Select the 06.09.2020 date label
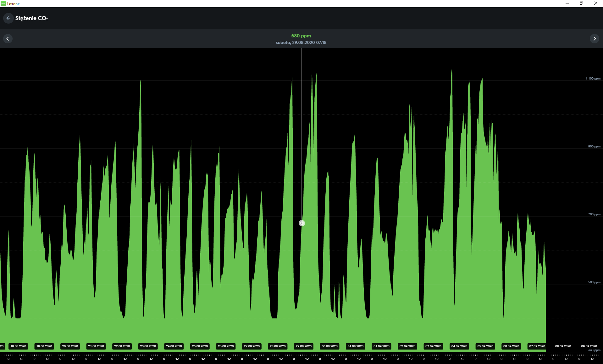Viewport: 603px width, 364px height. click(511, 346)
